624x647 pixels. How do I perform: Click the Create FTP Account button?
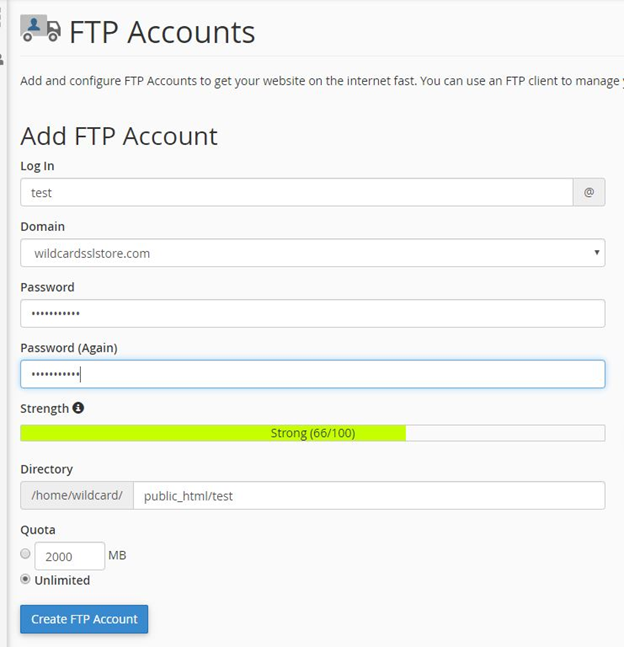[x=84, y=619]
